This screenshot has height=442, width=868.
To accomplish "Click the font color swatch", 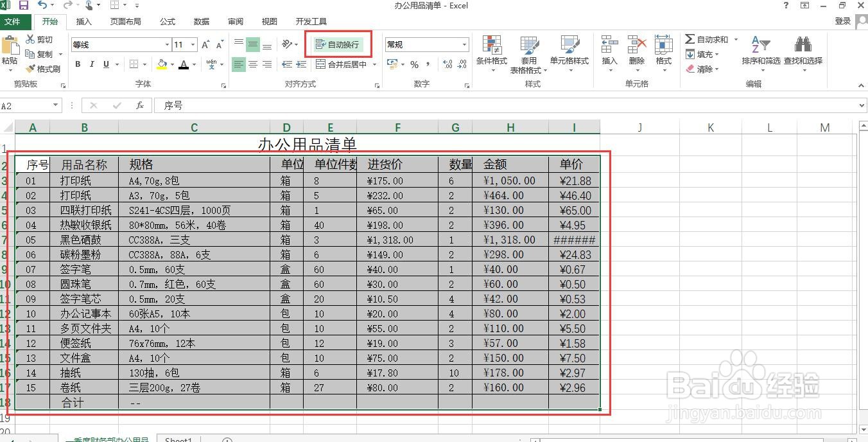I will (x=184, y=64).
